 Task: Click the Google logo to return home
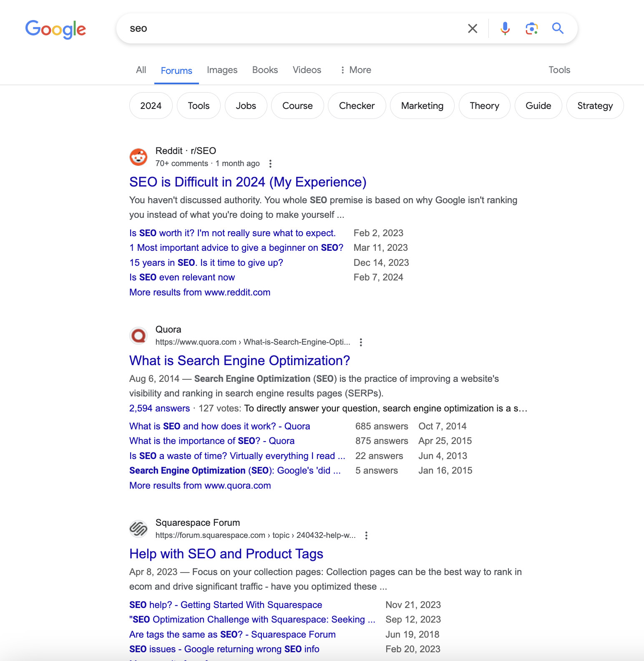tap(55, 29)
